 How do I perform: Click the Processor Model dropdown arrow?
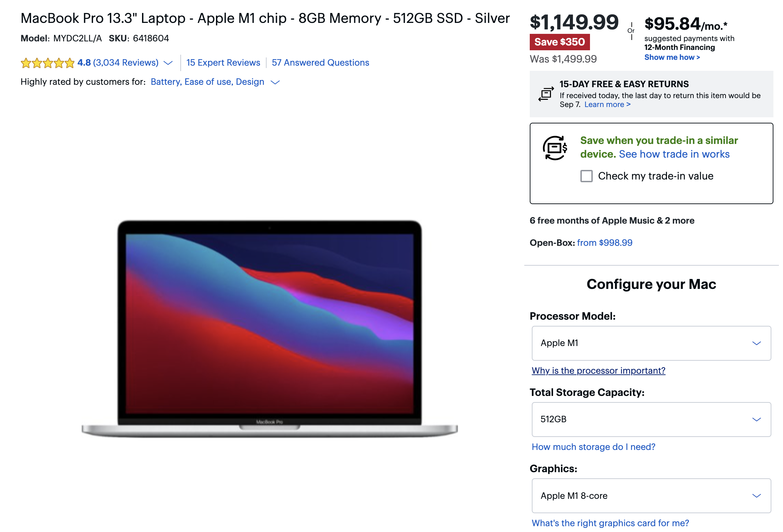point(757,343)
